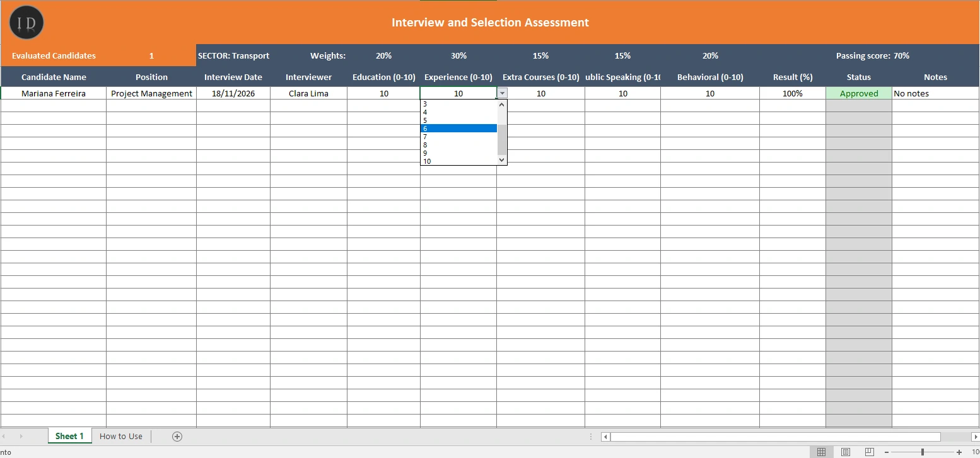Click the horizontal scrollbar thumb

(x=775, y=437)
